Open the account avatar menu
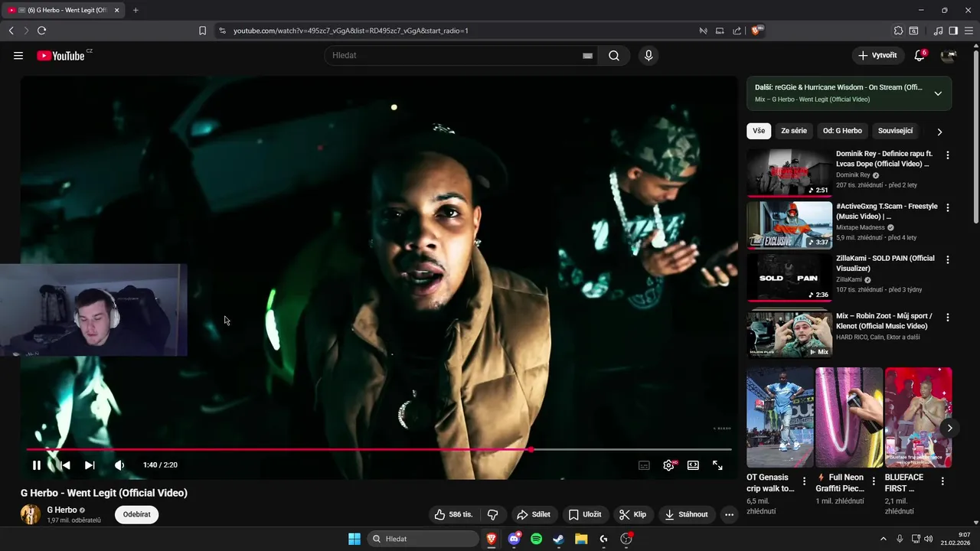This screenshot has width=980, height=551. pos(949,55)
